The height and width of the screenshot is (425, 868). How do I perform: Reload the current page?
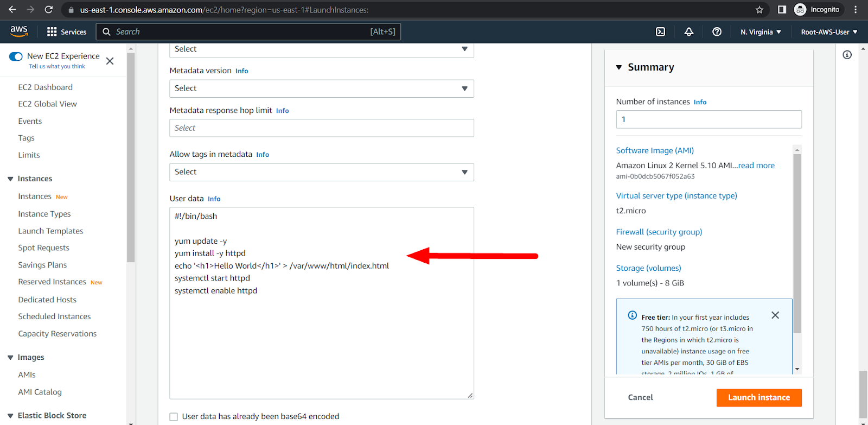pyautogui.click(x=49, y=10)
